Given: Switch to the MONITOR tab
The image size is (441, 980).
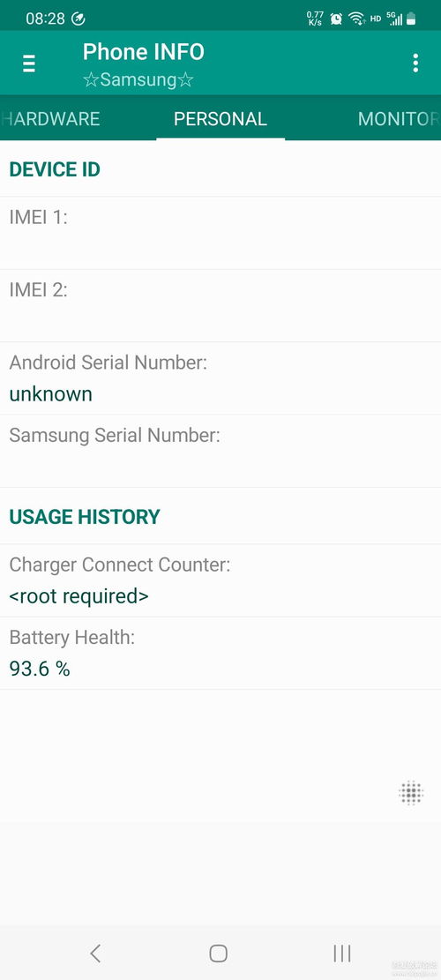Looking at the screenshot, I should point(397,119).
